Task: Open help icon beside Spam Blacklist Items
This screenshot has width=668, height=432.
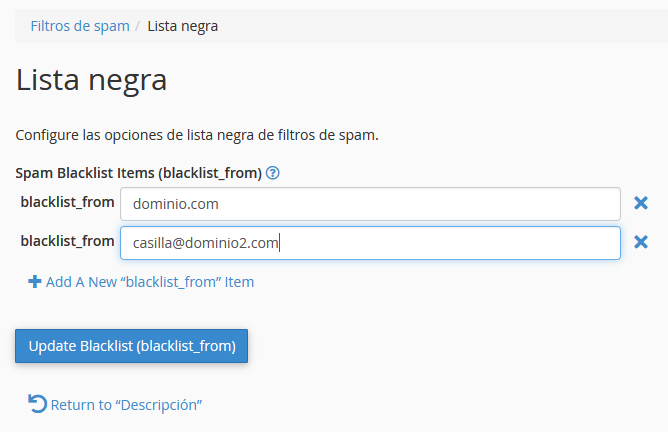Action: pyautogui.click(x=273, y=173)
